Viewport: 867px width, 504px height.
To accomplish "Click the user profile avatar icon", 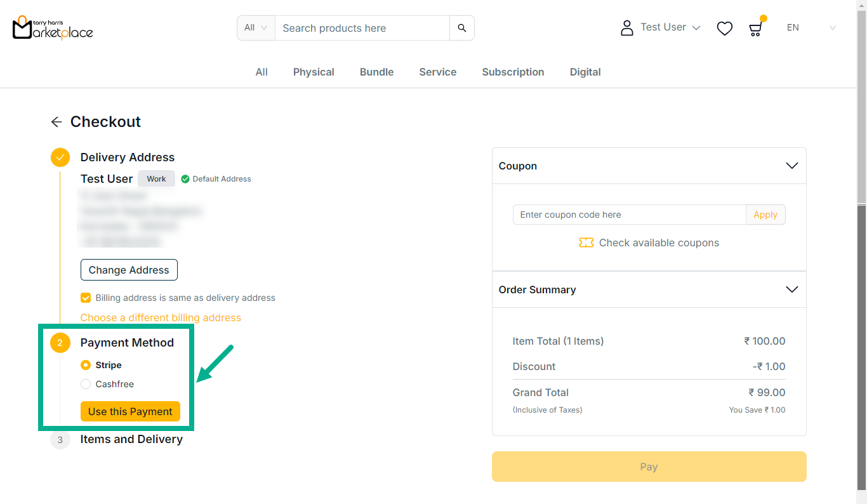I will (627, 28).
